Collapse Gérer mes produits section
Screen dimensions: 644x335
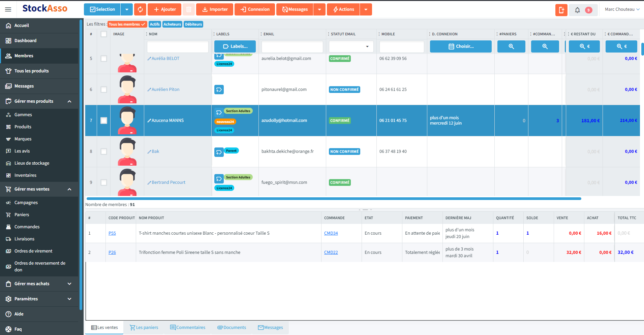pyautogui.click(x=69, y=101)
